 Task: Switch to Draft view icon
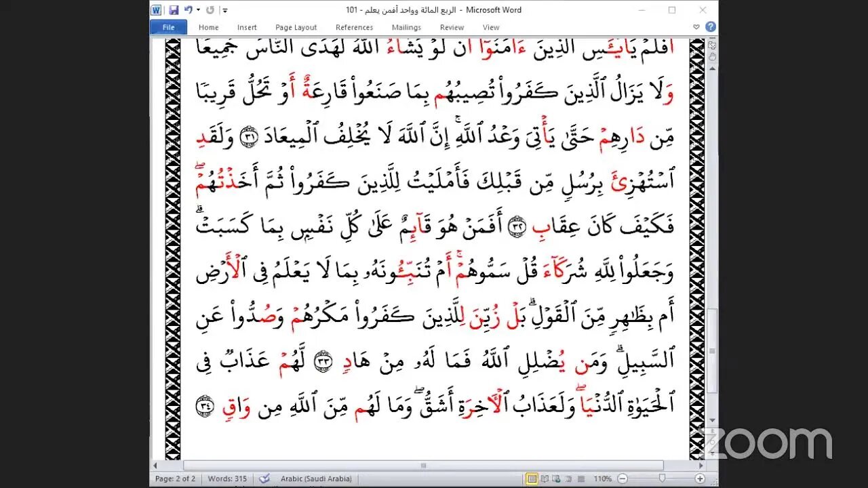tap(580, 479)
